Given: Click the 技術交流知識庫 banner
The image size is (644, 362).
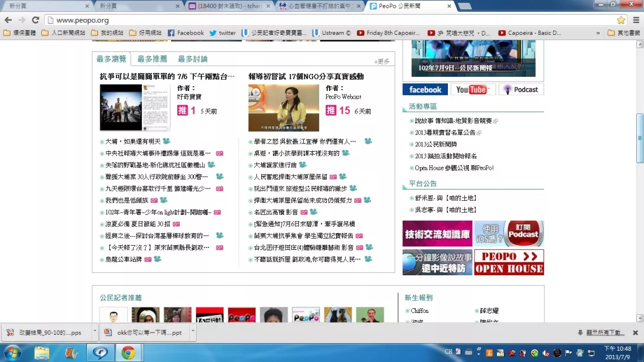Looking at the screenshot, I should 437,233.
